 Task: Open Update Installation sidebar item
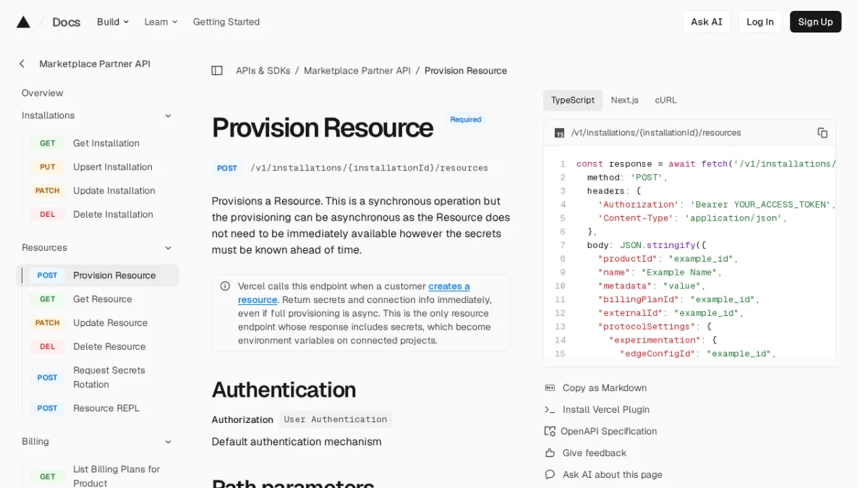tap(97, 191)
